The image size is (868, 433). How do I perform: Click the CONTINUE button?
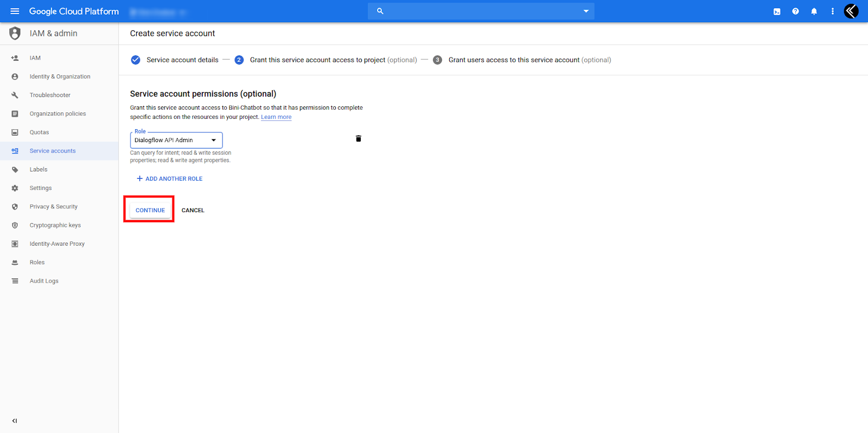click(x=150, y=210)
